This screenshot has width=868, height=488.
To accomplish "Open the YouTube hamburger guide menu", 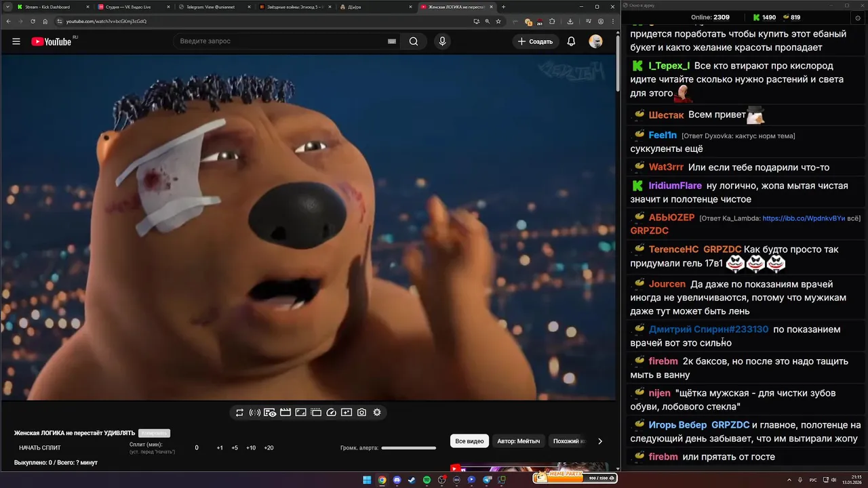I will click(16, 41).
